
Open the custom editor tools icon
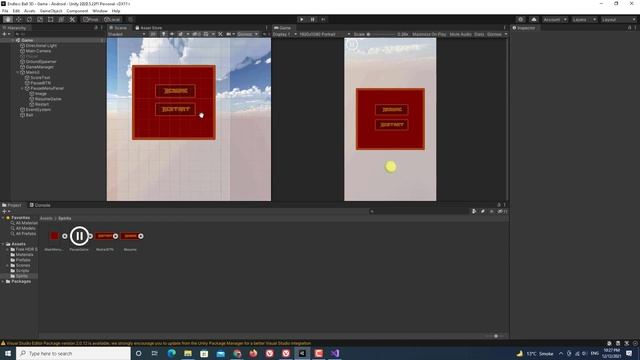72,20
